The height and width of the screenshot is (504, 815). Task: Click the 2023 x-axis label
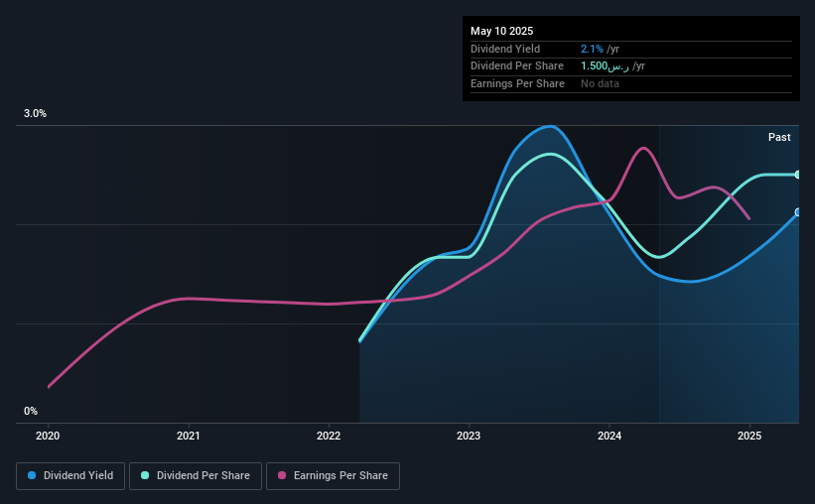pos(469,436)
